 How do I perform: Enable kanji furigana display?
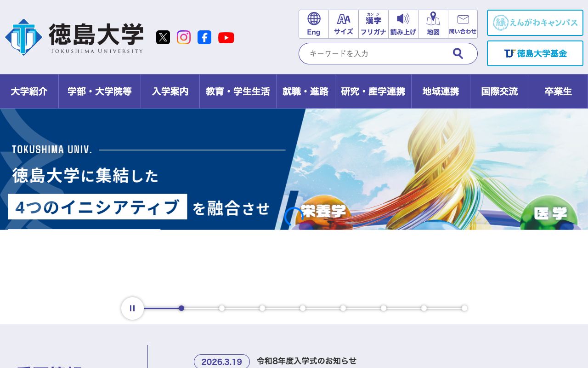coord(373,24)
